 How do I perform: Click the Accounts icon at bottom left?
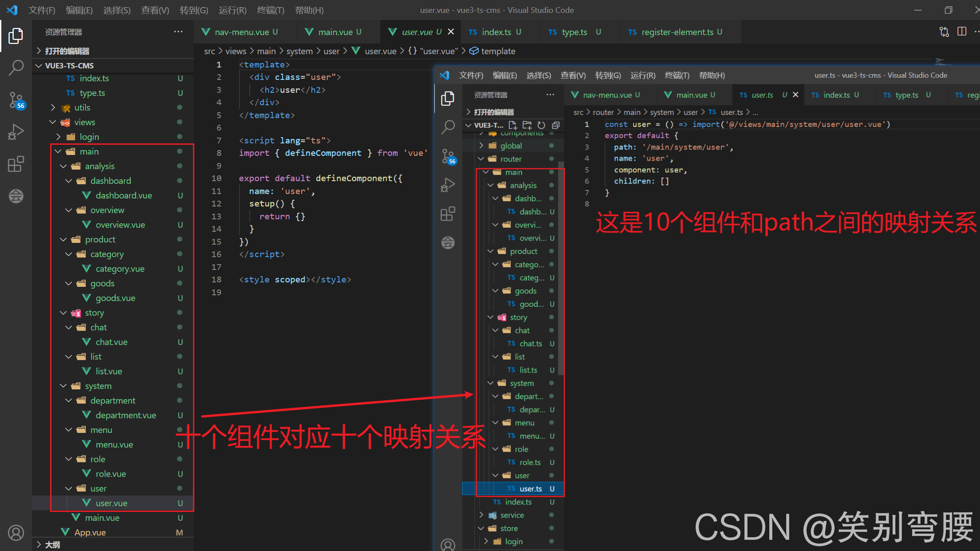pyautogui.click(x=16, y=532)
